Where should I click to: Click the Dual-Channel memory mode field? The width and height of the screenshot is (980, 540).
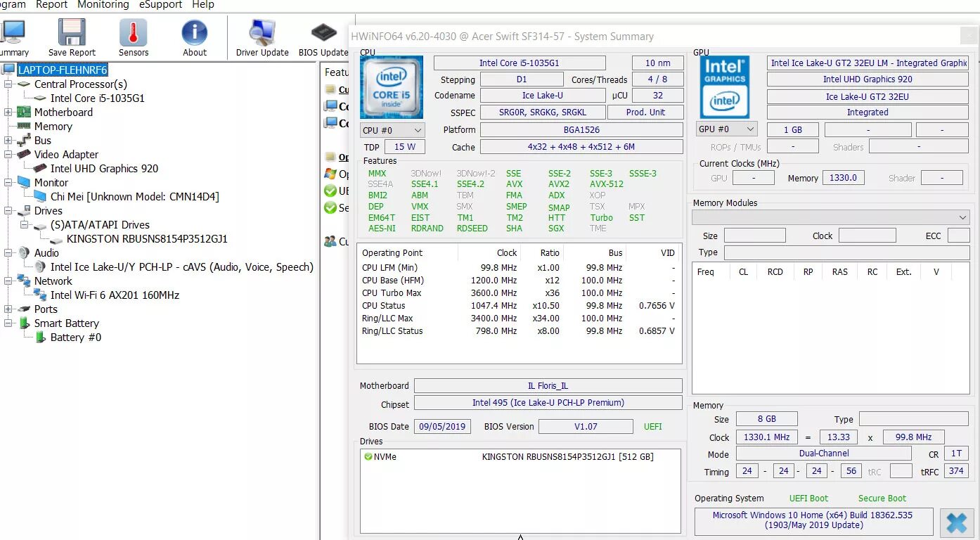(824, 454)
